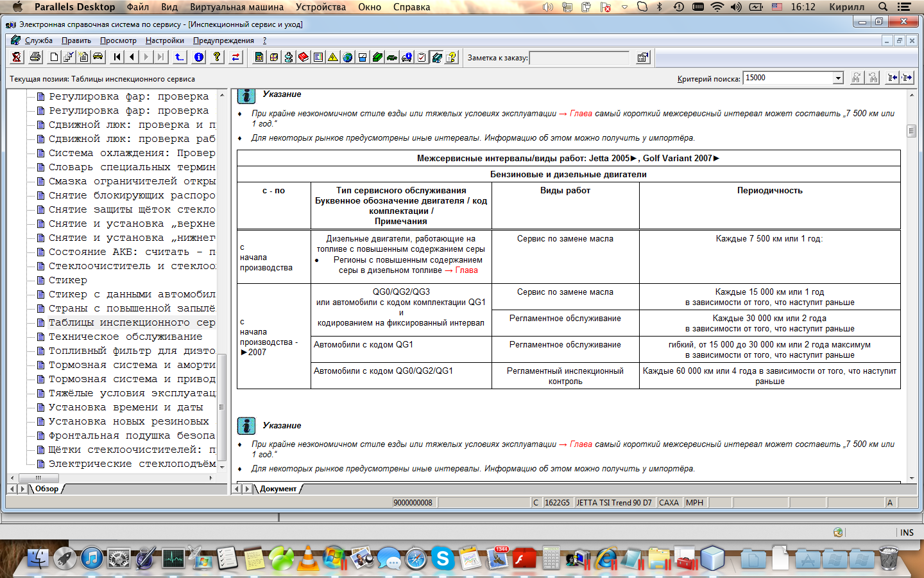The width and height of the screenshot is (924, 578).
Task: Switch to the Обзор tab
Action: [x=47, y=489]
